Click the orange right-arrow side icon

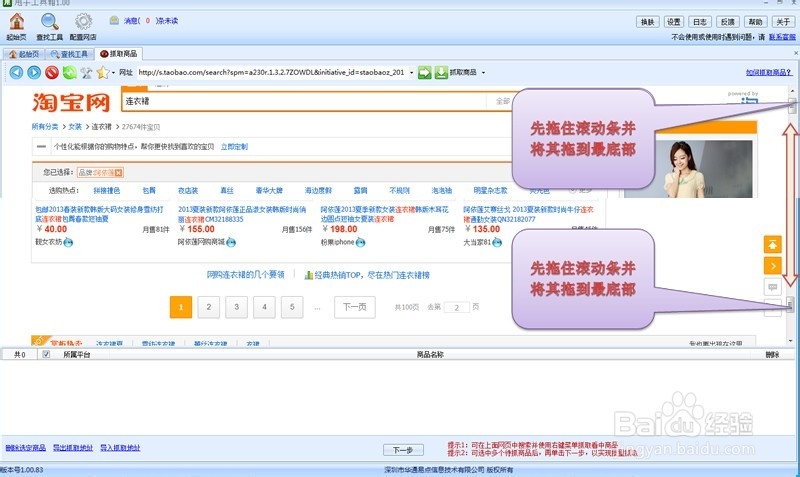[772, 266]
